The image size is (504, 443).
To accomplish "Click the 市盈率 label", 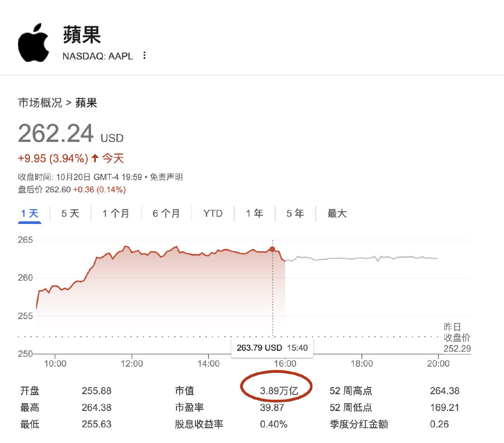I will 189,407.
